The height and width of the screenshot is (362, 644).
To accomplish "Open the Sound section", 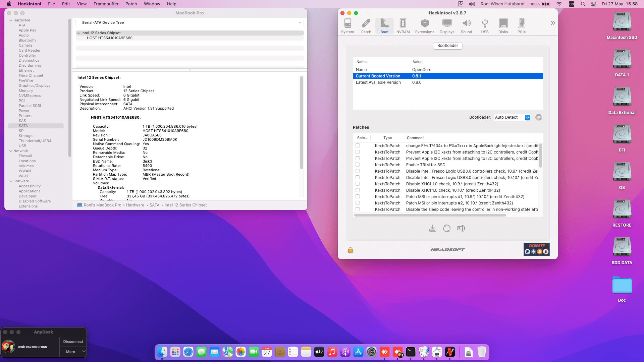I will 466,26.
